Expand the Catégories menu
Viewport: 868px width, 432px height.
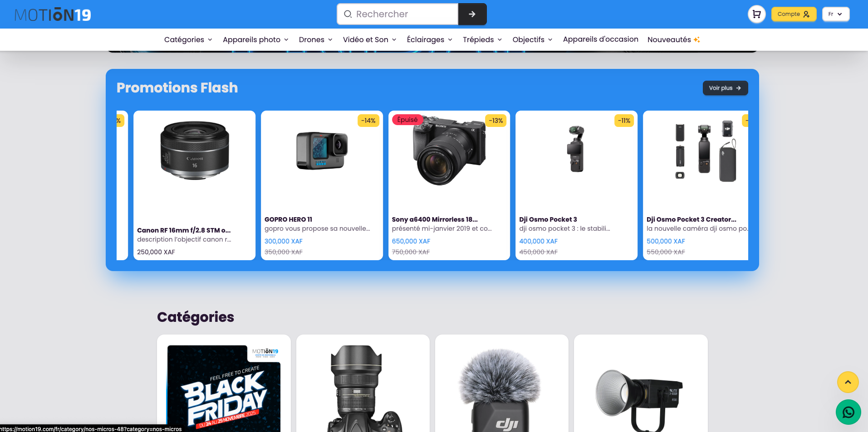pyautogui.click(x=188, y=39)
